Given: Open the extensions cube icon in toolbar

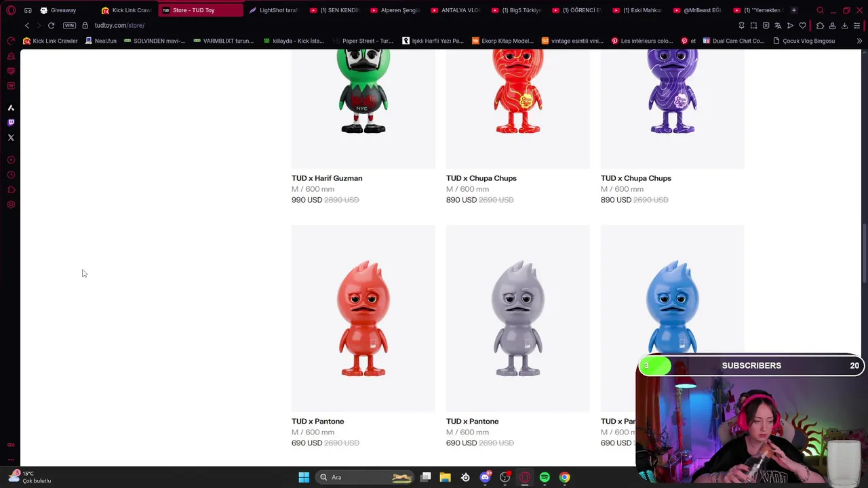Looking at the screenshot, I should point(820,26).
